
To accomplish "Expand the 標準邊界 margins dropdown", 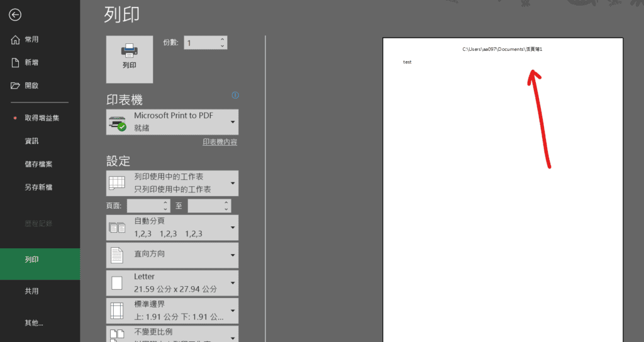I will tap(172, 310).
